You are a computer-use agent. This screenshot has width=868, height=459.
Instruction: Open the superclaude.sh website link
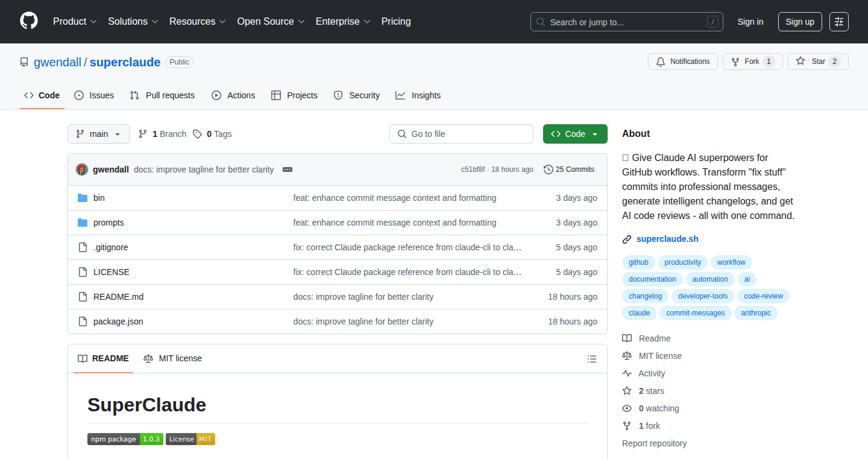[x=667, y=239]
